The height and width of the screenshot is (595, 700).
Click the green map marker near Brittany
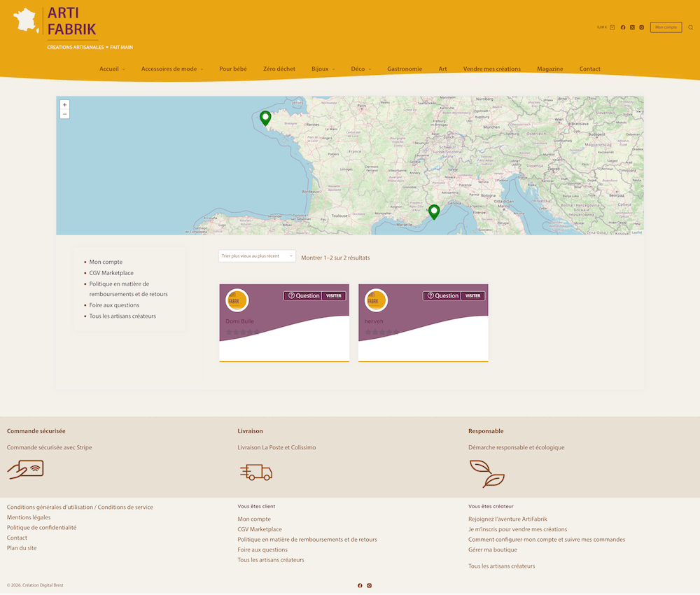[x=265, y=118]
